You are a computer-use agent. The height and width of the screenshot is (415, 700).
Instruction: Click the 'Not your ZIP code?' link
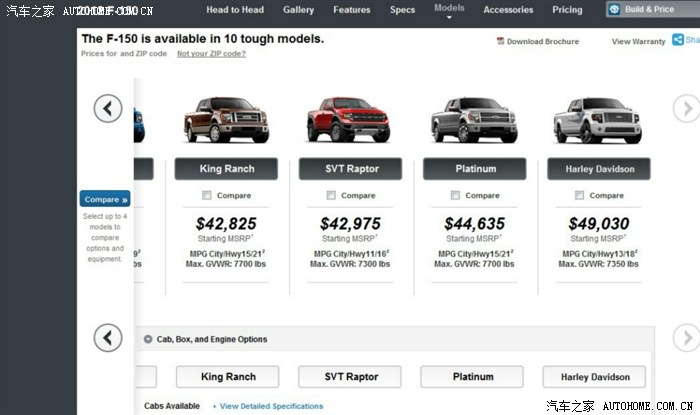tap(211, 54)
